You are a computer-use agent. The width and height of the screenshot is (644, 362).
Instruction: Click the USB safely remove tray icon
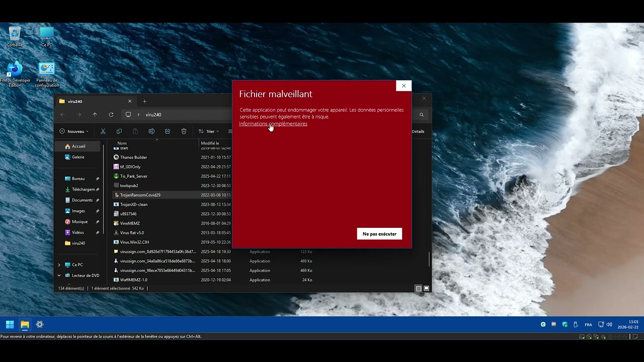[576, 324]
